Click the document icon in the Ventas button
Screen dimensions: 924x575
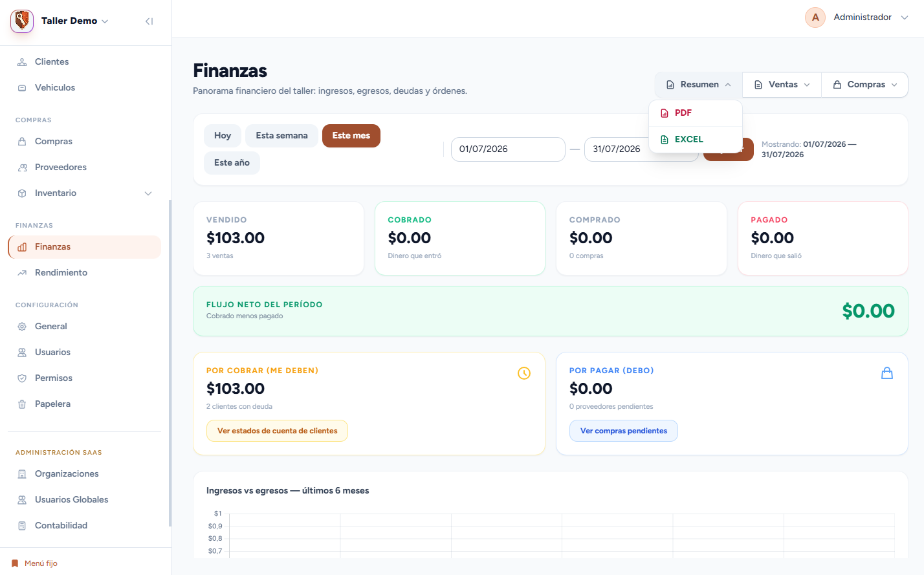tap(758, 85)
